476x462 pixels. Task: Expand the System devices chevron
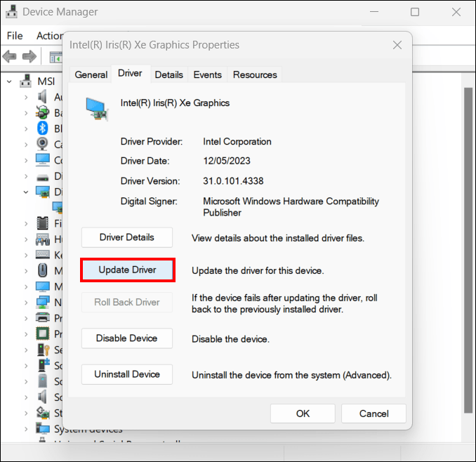pos(26,429)
